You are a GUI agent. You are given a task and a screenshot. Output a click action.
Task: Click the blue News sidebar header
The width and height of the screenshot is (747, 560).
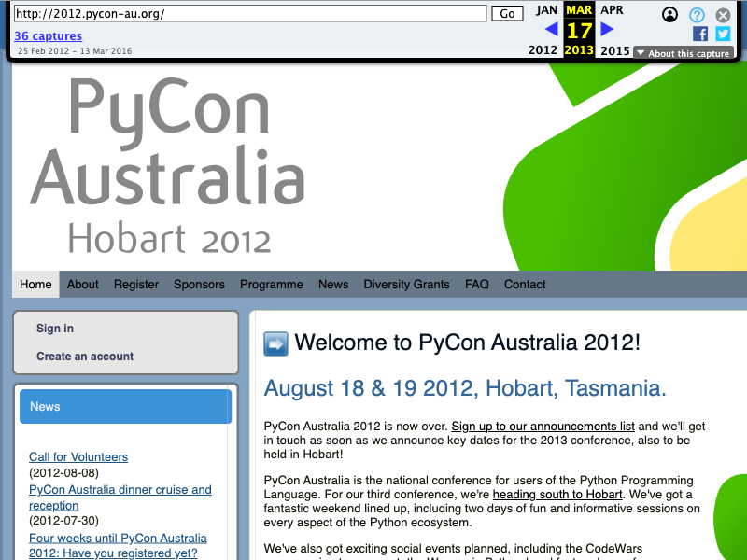126,407
